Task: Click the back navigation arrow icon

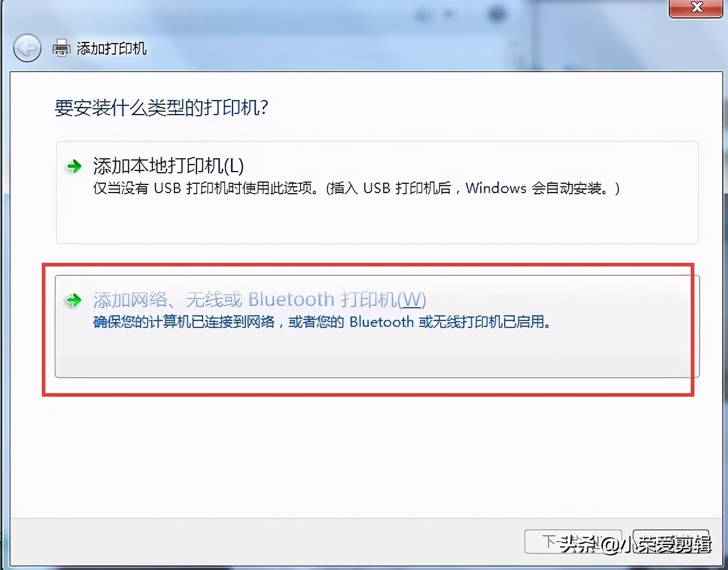Action: pyautogui.click(x=26, y=49)
